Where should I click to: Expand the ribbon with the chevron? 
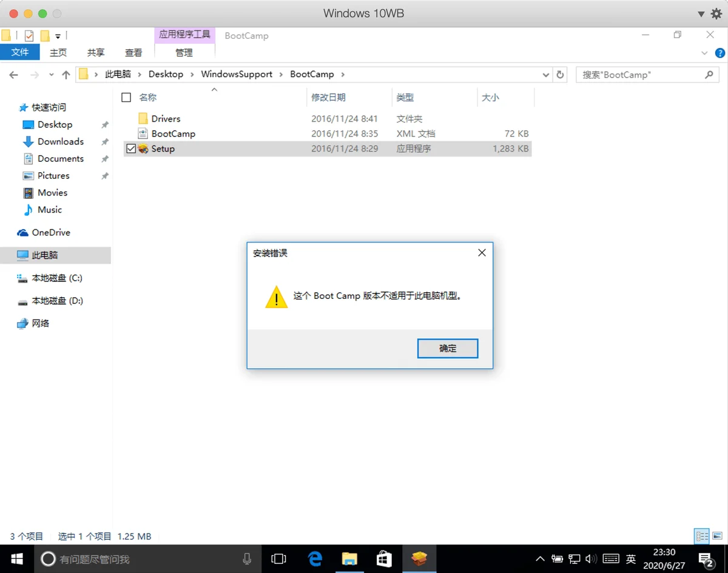point(704,53)
